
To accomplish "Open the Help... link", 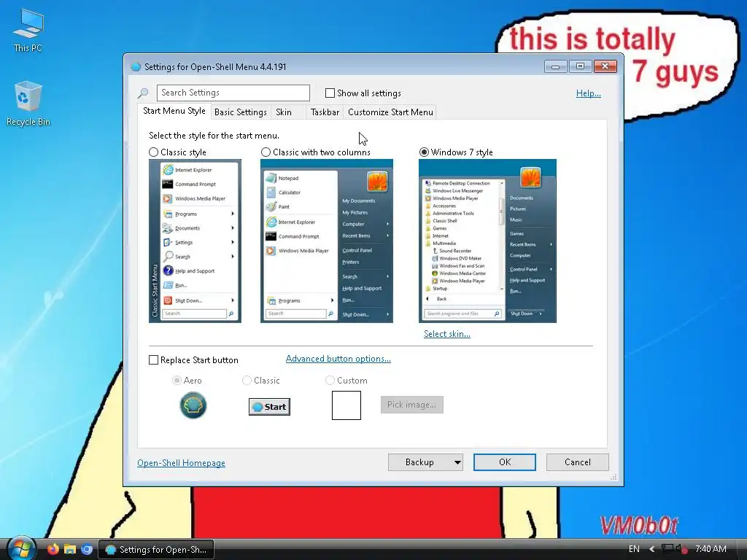I will tap(589, 93).
